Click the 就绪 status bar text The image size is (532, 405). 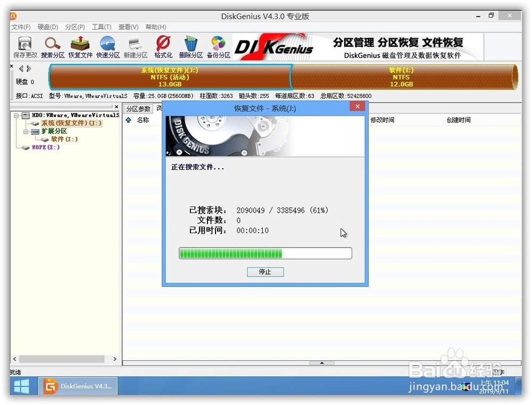(15, 372)
